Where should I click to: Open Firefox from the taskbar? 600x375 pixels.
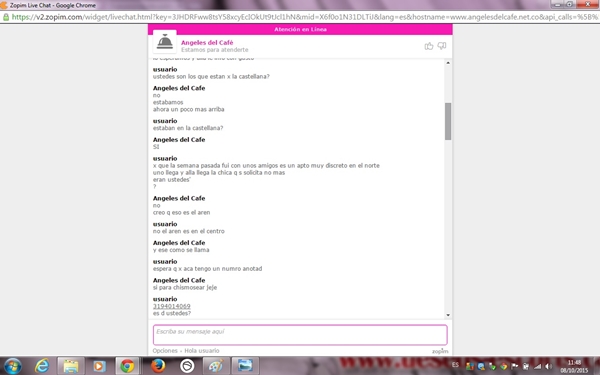tap(158, 366)
